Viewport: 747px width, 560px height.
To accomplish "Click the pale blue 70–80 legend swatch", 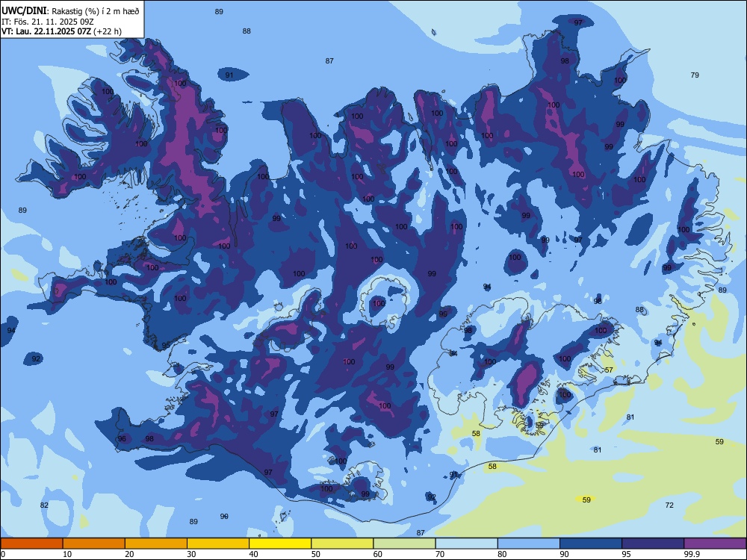I will point(466,544).
